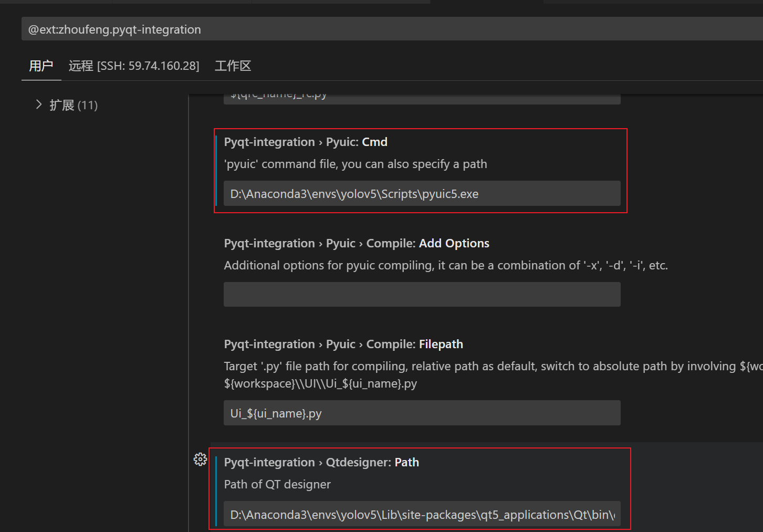Click the empty Compile Add Options field
This screenshot has width=763, height=532.
point(422,294)
